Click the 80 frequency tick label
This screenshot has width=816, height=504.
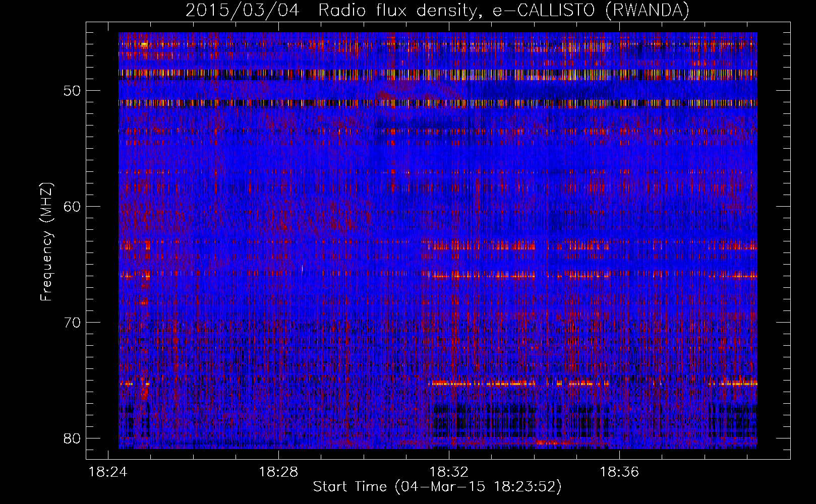click(72, 438)
